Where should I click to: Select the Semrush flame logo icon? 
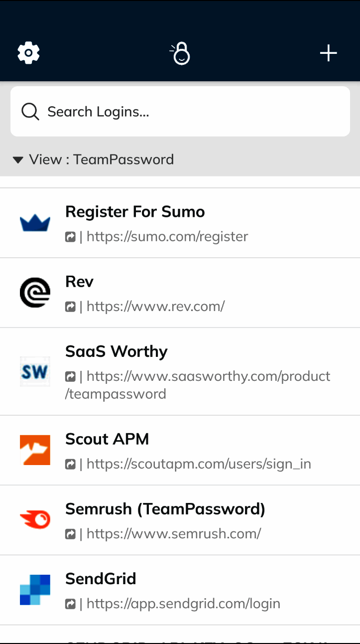35,519
